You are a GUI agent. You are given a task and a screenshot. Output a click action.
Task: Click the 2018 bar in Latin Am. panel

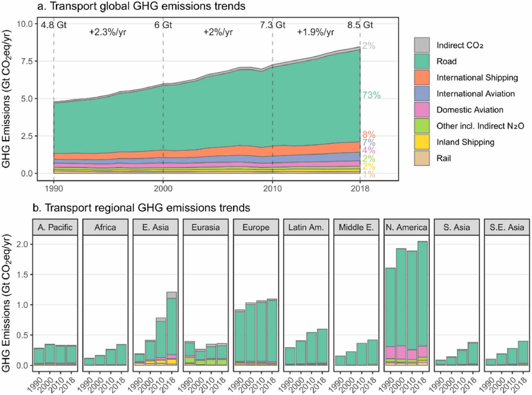coord(322,347)
